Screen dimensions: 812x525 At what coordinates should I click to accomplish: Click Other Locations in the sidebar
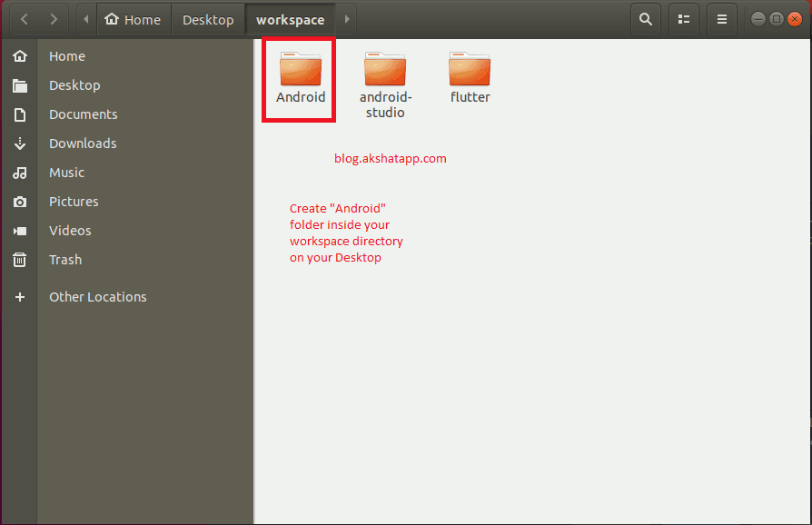pos(97,296)
